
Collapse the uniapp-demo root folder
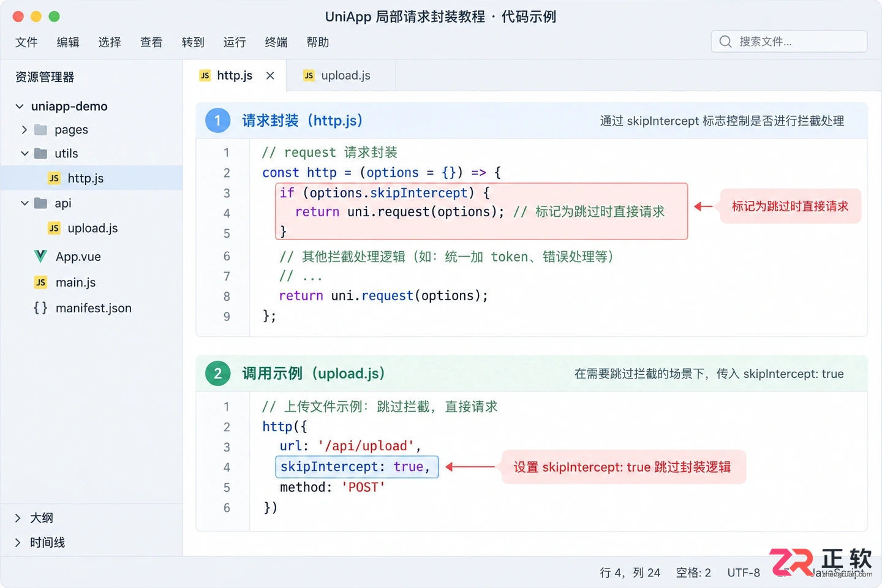tap(20, 107)
